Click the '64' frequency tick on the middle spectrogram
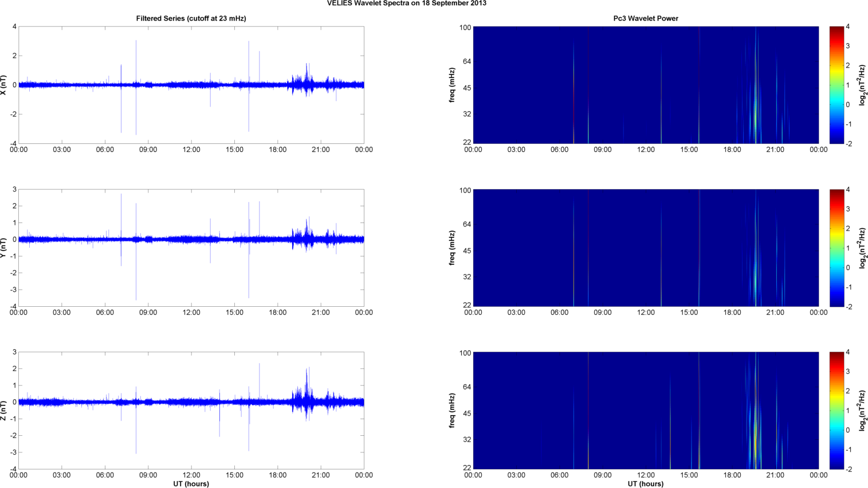The height and width of the screenshot is (488, 868). pos(467,224)
